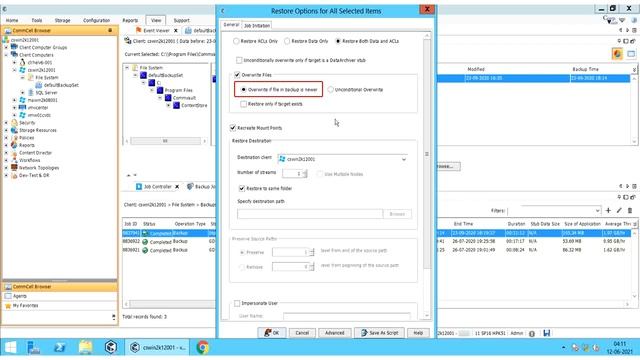
Task: Open the Windows Start menu
Action: 11,347
